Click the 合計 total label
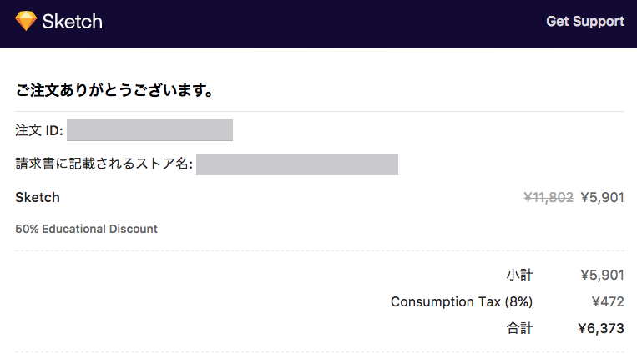Screen dimensions: 637x364 [x=519, y=328]
